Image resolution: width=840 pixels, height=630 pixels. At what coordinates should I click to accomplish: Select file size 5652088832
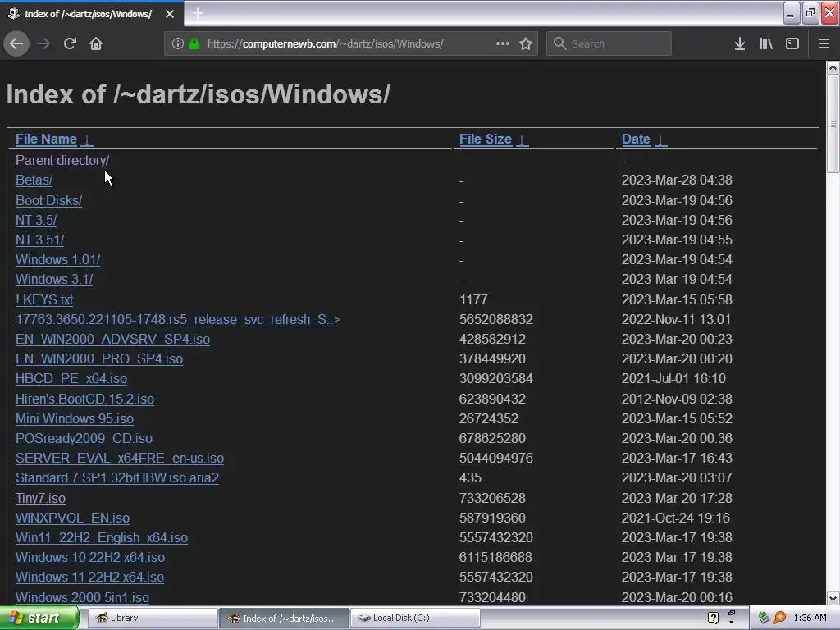[496, 319]
